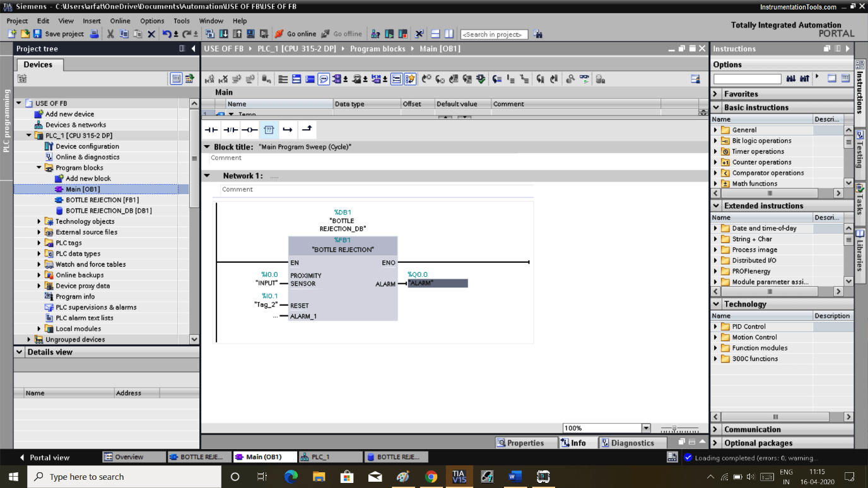Collapse the Details view panel

pyautogui.click(x=20, y=352)
